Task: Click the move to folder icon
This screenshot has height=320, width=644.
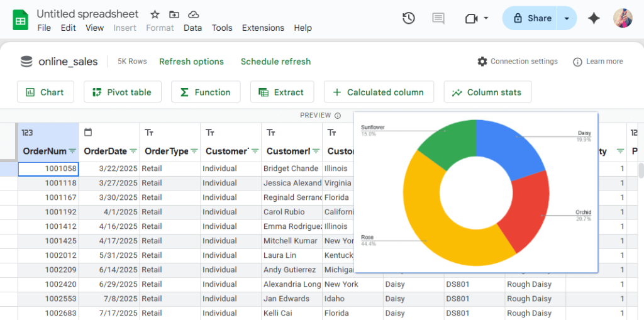Action: tap(174, 14)
